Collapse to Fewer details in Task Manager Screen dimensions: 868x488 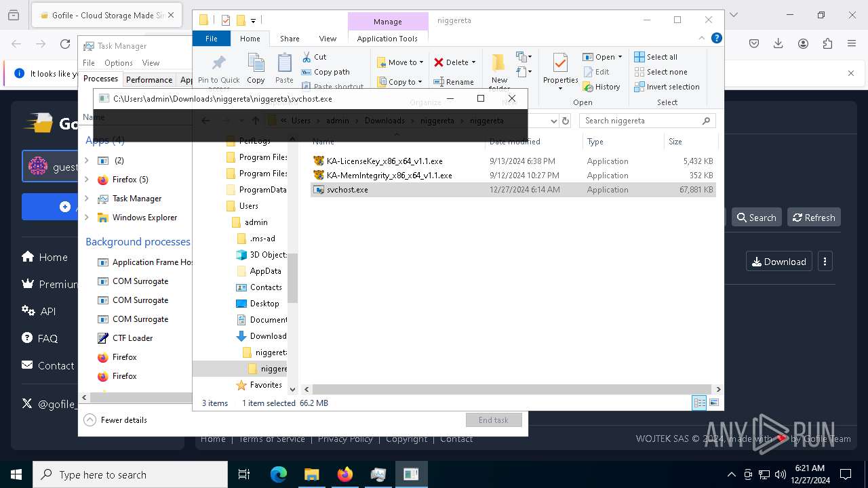coord(116,420)
